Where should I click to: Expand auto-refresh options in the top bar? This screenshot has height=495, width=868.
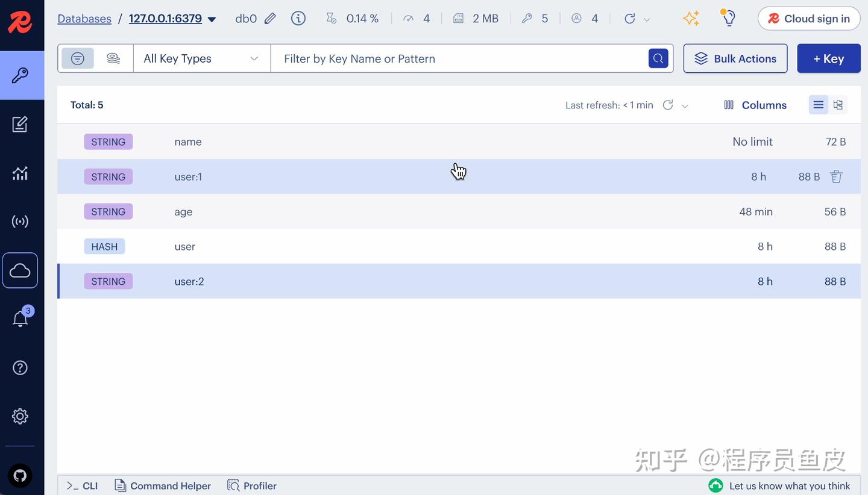(647, 19)
